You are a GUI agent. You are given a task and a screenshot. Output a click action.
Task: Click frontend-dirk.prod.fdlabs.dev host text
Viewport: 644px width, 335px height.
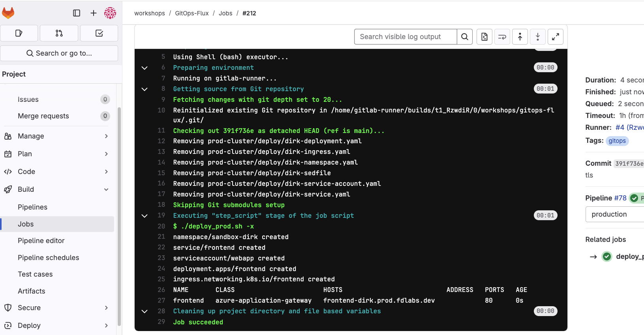379,301
